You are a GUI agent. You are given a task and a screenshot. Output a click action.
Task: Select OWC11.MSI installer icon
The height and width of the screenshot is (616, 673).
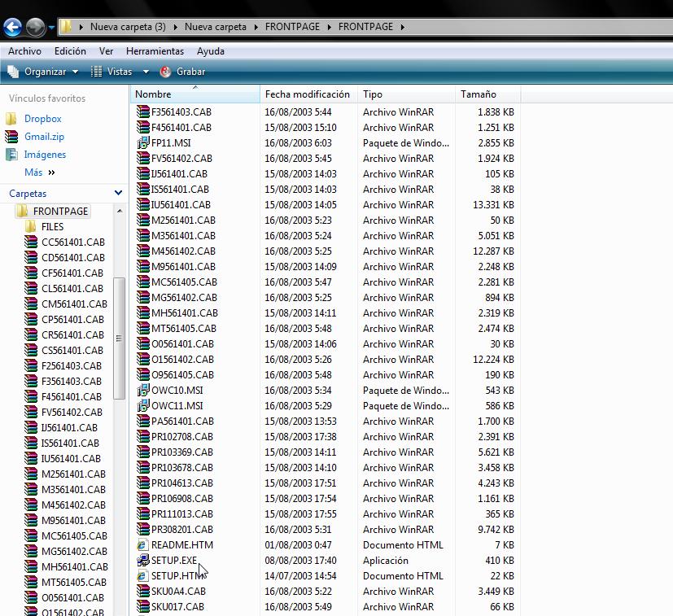(143, 406)
